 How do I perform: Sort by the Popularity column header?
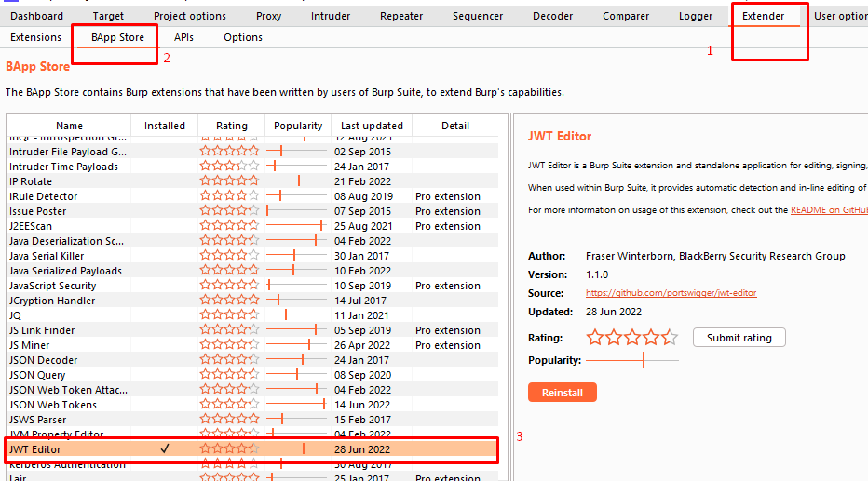(298, 126)
